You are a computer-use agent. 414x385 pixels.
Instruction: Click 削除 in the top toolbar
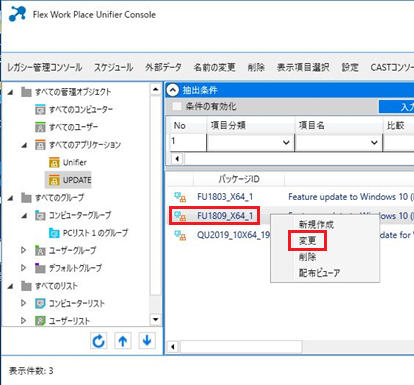coord(256,67)
